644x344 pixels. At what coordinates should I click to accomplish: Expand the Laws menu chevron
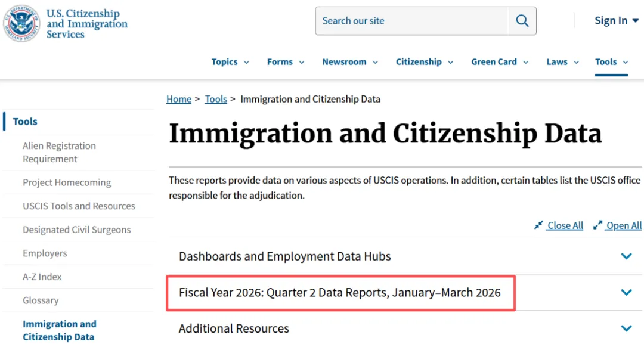pos(576,63)
